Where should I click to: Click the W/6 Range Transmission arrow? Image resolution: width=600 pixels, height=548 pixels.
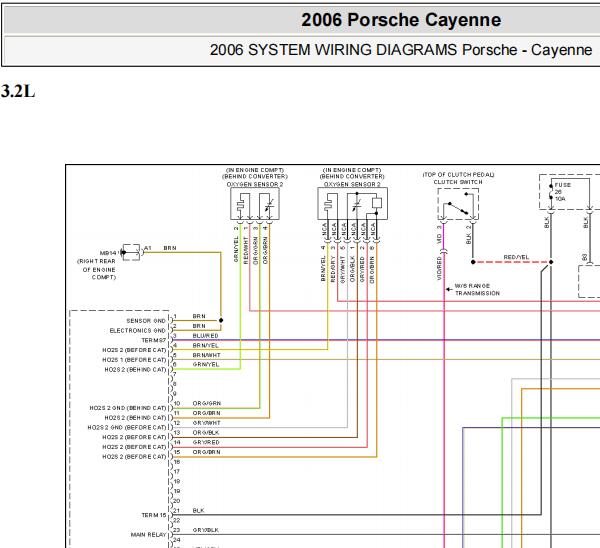(449, 289)
